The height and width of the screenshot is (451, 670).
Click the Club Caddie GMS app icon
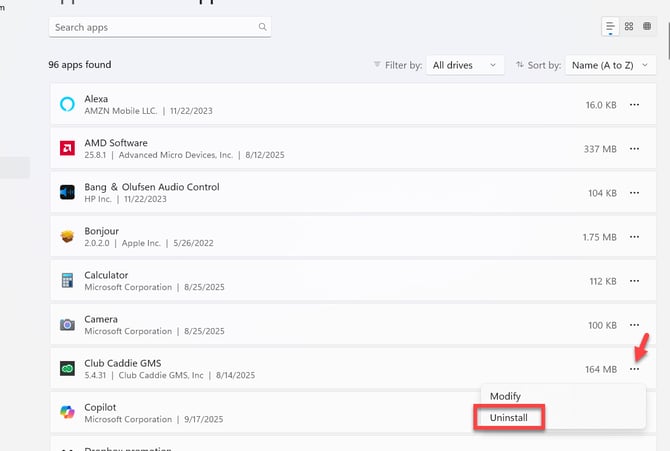coord(67,369)
